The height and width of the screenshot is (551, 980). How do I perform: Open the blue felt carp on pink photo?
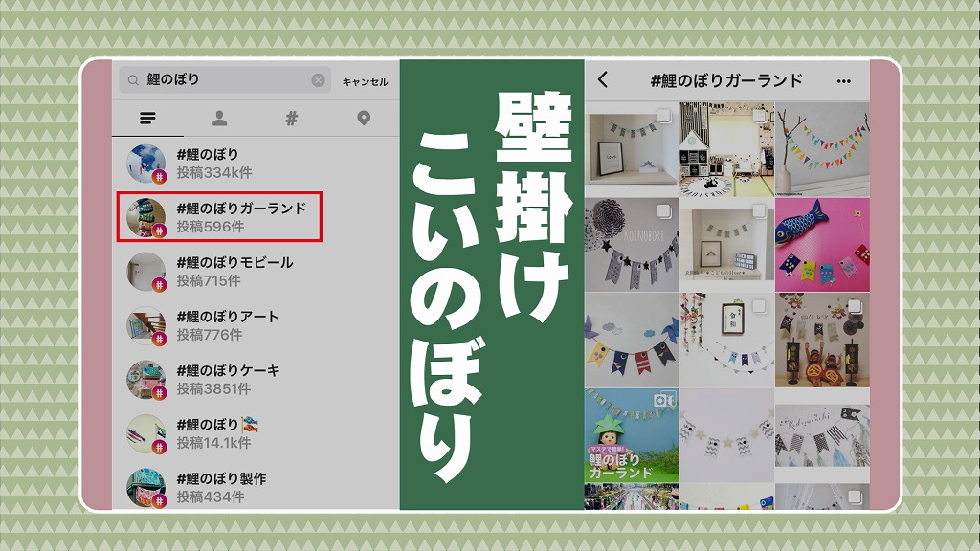coord(822,245)
